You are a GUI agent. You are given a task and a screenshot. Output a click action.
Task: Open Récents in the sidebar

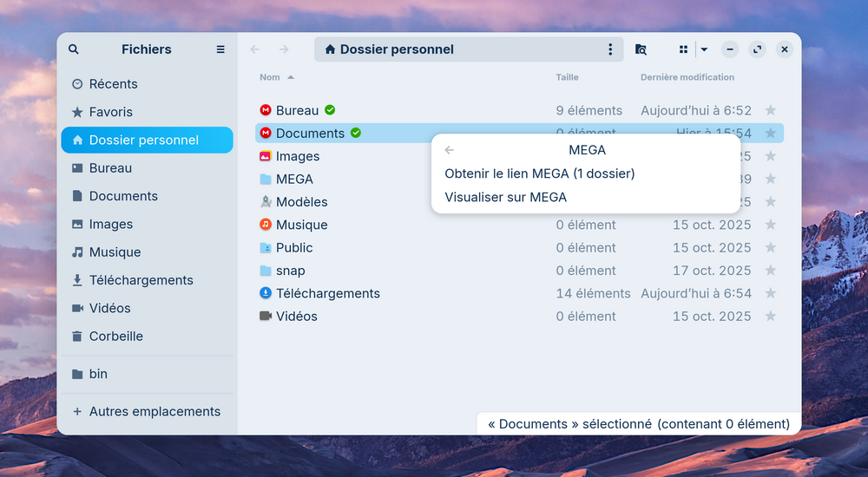(113, 84)
